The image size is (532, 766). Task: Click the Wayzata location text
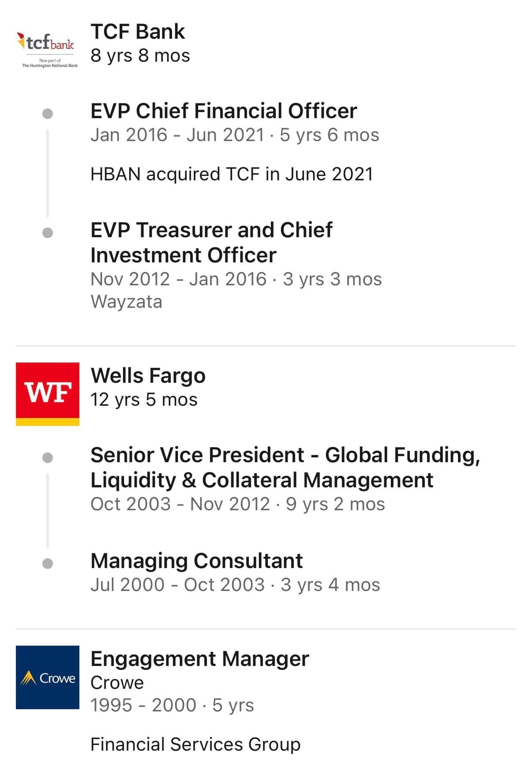pos(126,302)
